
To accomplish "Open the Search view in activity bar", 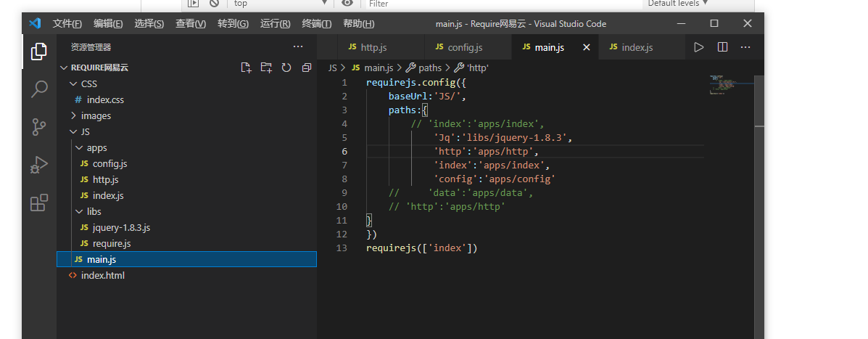I will point(38,89).
